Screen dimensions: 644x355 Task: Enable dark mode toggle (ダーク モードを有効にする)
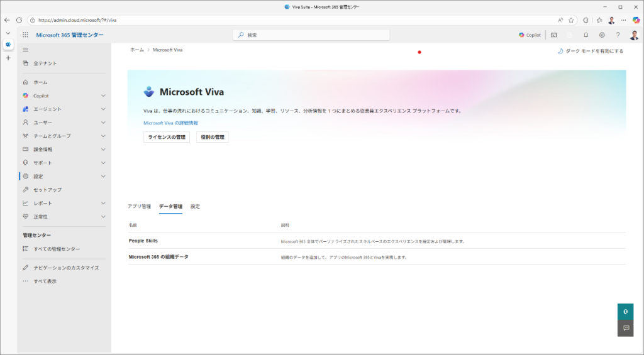coord(590,51)
